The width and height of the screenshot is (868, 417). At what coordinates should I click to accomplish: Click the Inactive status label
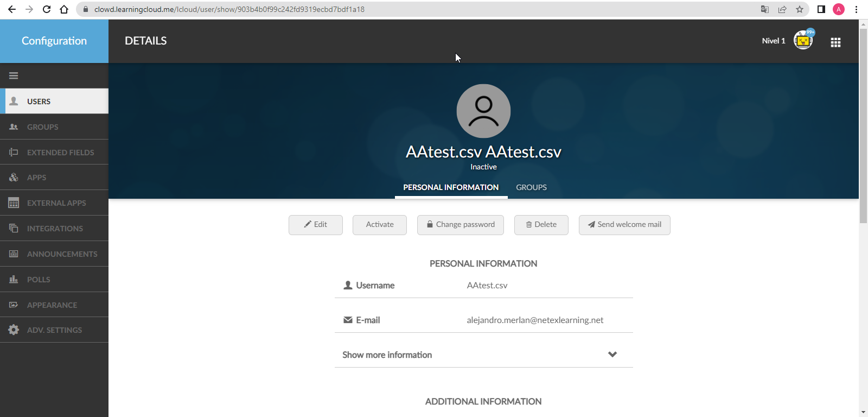coord(483,167)
